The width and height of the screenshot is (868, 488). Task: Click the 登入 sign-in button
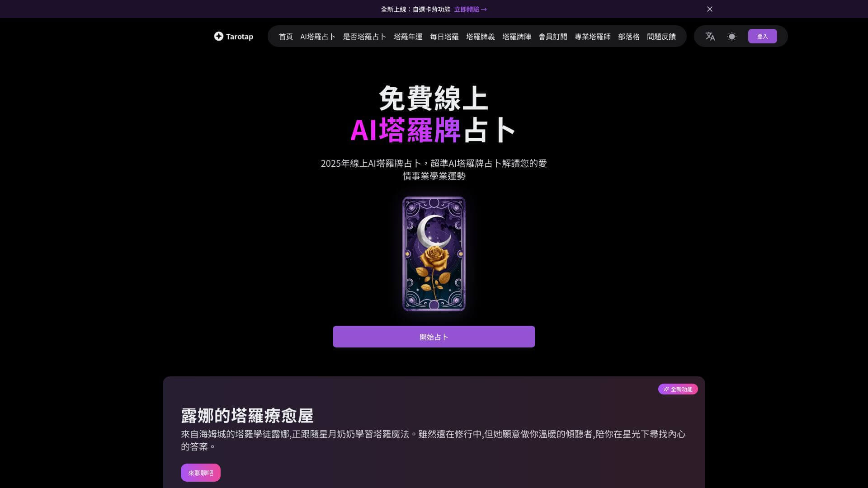(x=763, y=36)
